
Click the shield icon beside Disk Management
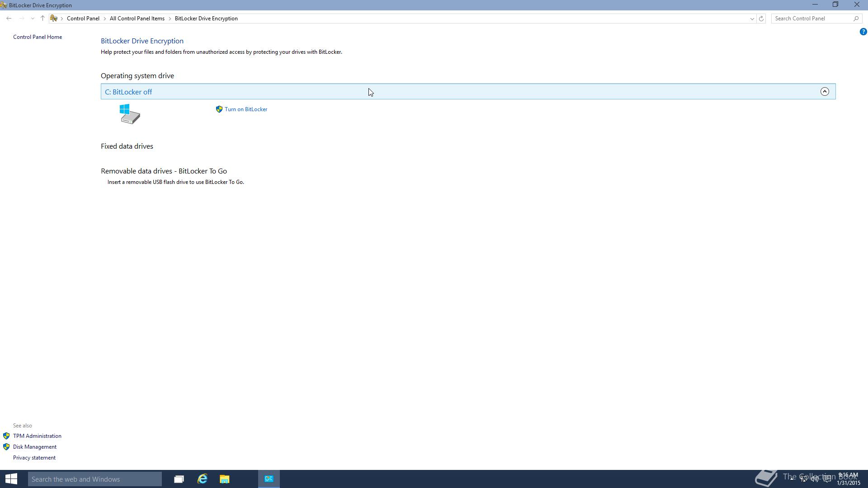point(6,447)
